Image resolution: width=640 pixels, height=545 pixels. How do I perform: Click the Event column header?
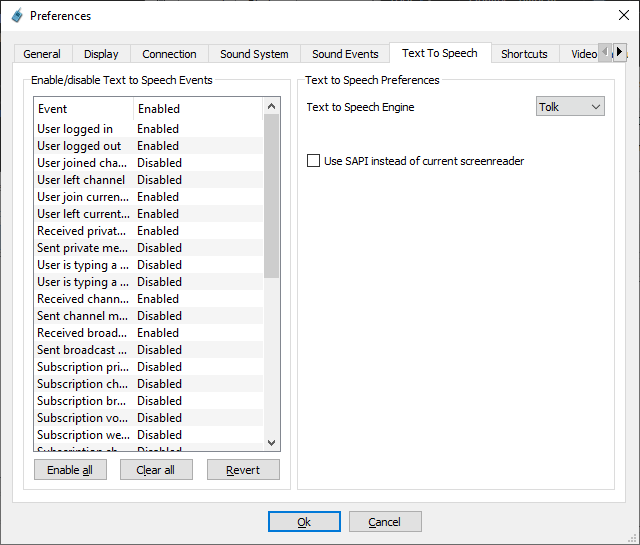tap(84, 108)
